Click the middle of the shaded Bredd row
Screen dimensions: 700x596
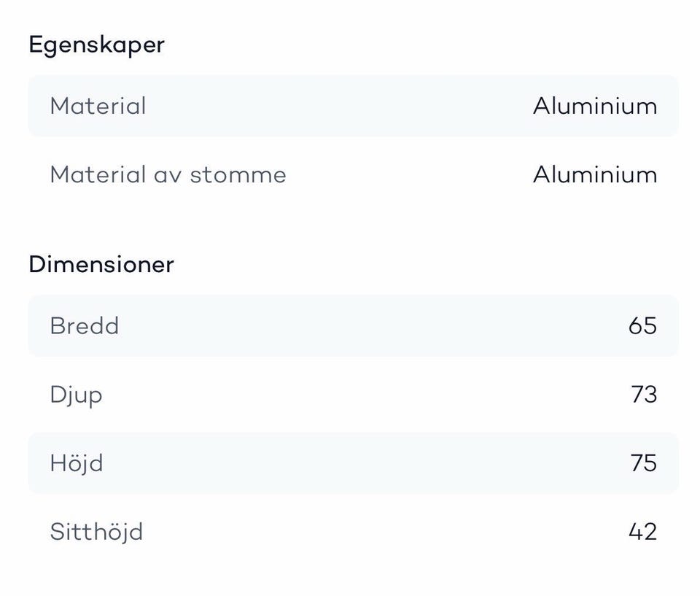353,325
